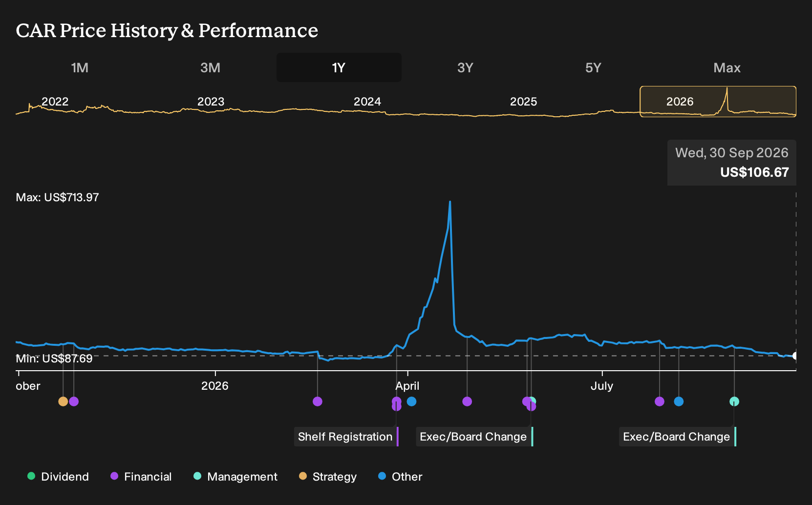812x505 pixels.
Task: Switch chart to the Max range
Action: (727, 67)
